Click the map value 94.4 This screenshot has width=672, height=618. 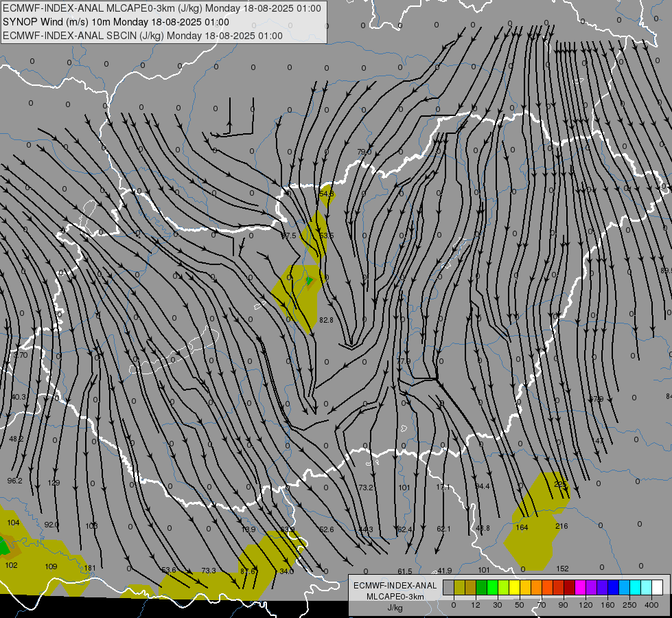coord(483,486)
